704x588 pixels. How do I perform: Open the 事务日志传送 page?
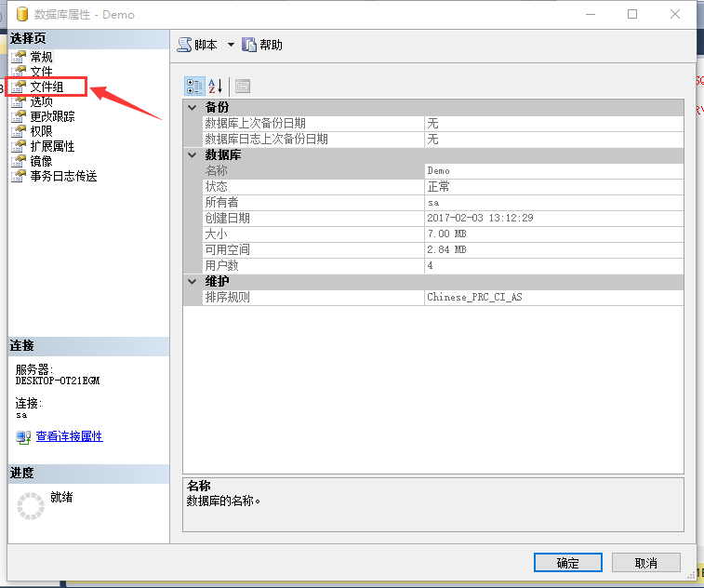pyautogui.click(x=63, y=176)
